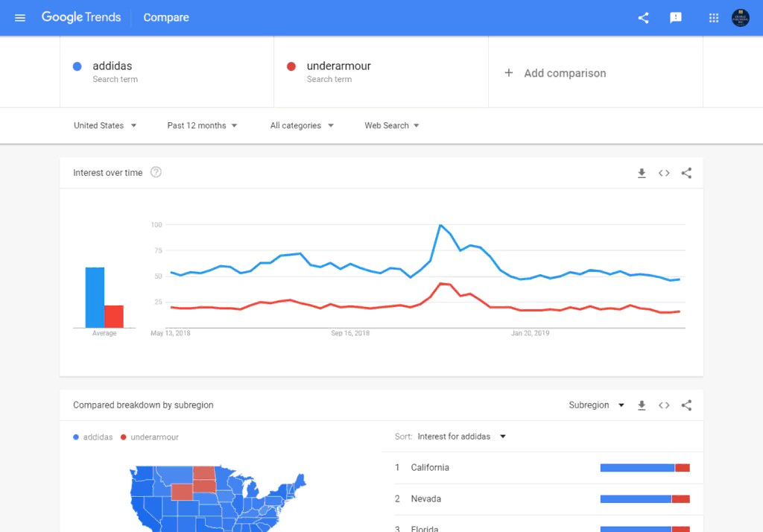Open the navigation hamburger menu
This screenshot has height=532, width=763.
pyautogui.click(x=19, y=17)
